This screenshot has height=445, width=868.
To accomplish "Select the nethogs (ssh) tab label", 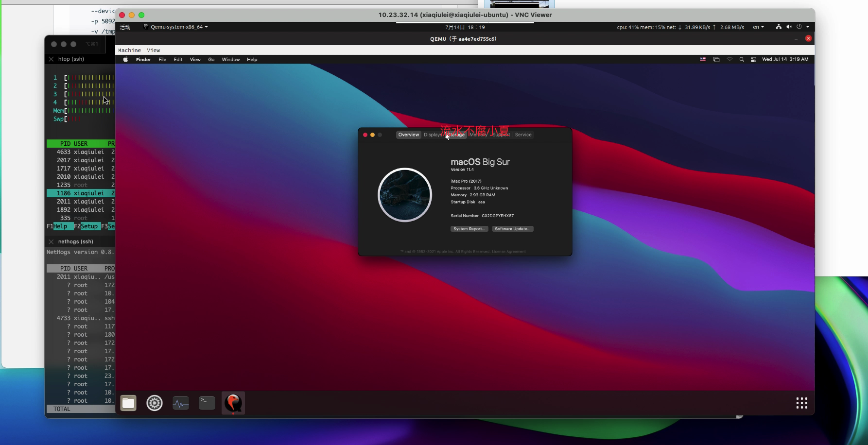I will tap(75, 241).
